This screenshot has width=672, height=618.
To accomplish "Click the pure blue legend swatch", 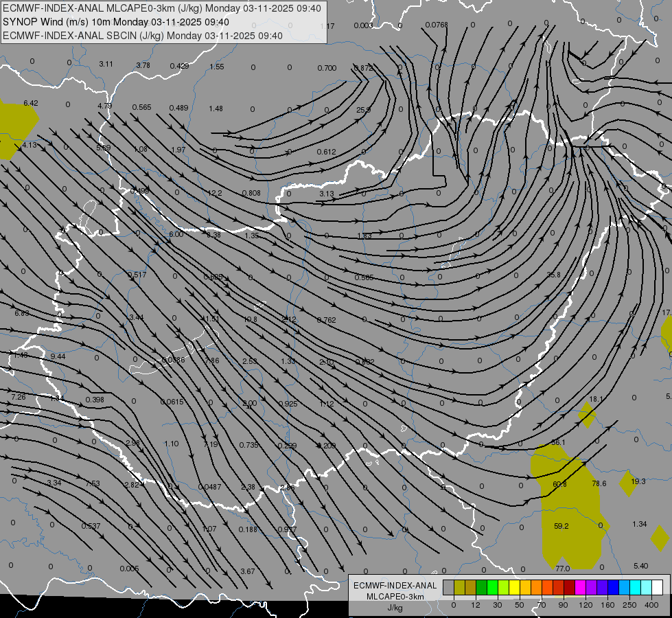I will click(x=613, y=587).
